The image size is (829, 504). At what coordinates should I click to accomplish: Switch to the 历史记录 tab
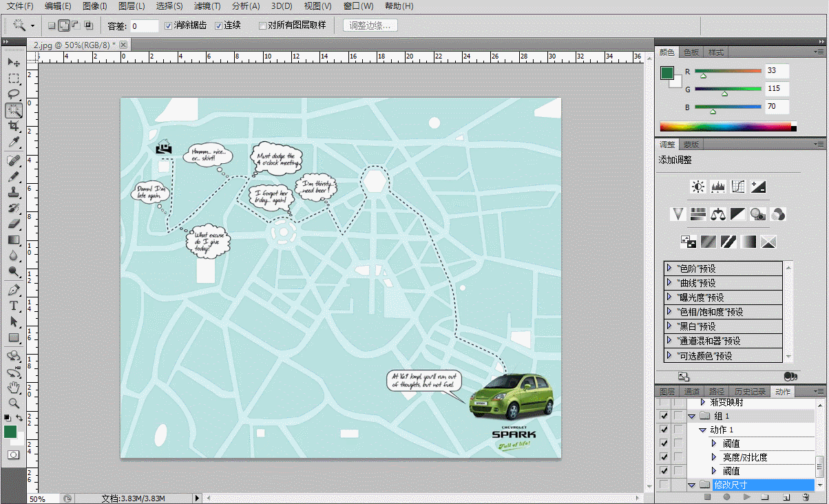coord(749,392)
